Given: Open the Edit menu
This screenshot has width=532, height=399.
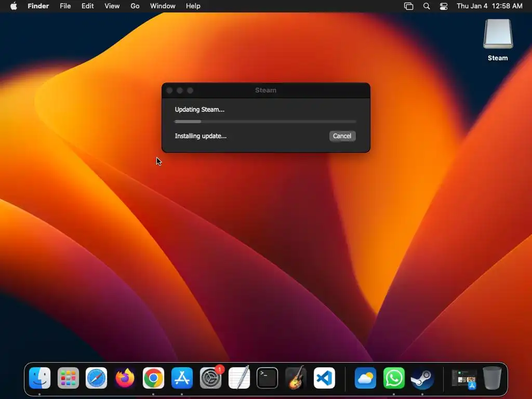Looking at the screenshot, I should [87, 6].
